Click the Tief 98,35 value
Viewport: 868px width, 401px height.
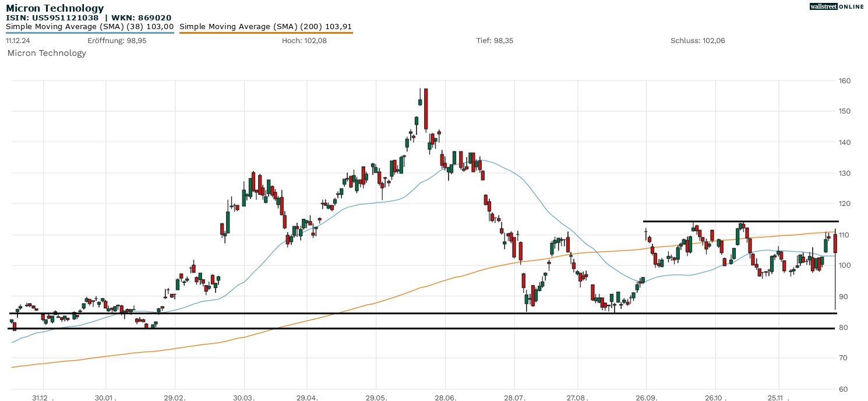point(495,41)
